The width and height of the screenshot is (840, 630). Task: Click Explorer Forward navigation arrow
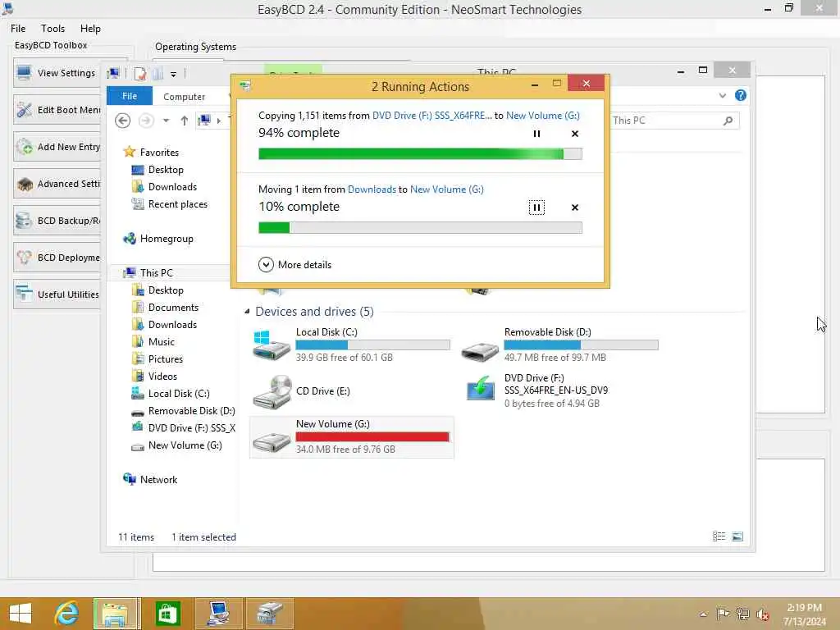point(146,121)
